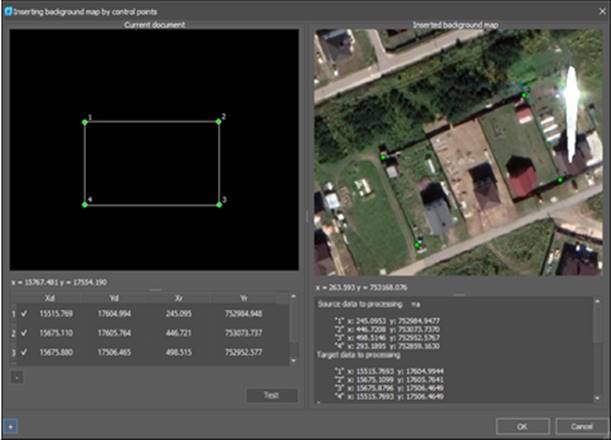Screen dimensions: 611x440
Task: Click control point 4 at the bottom-left corner
Action: point(85,205)
